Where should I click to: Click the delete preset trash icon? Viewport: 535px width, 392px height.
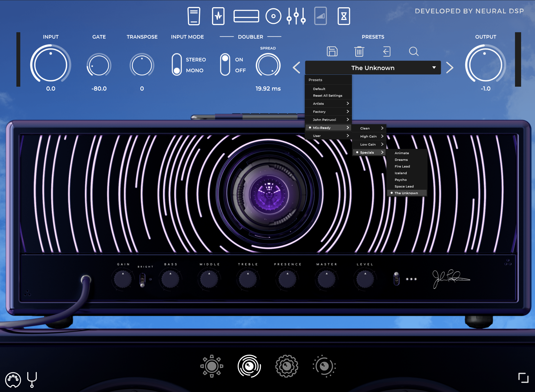point(359,51)
